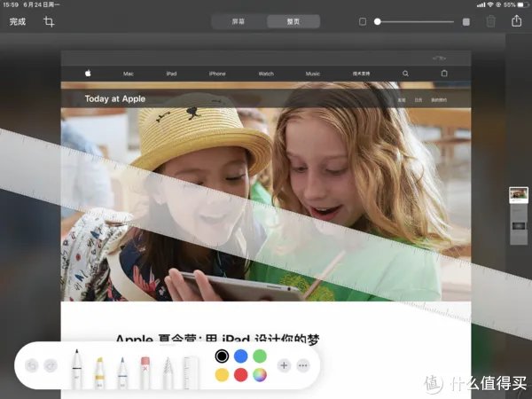532x399 pixels.
Task: Select the lasso selection tool
Action: click(168, 372)
